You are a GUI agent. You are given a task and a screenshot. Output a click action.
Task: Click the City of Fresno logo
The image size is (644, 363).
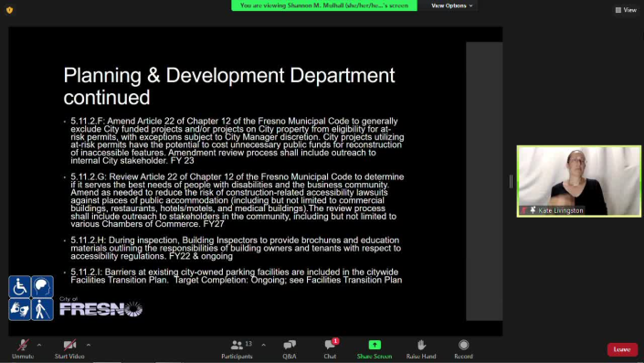click(x=101, y=306)
